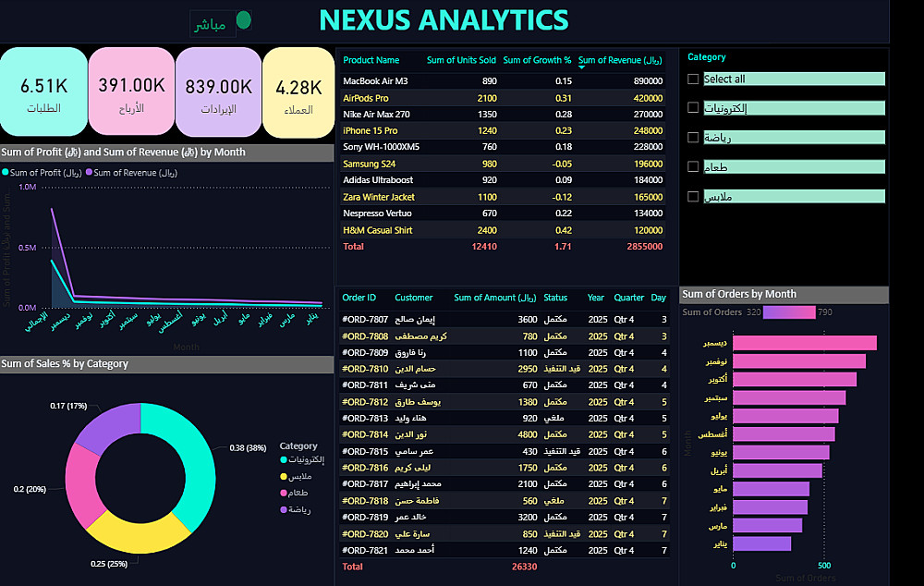This screenshot has height=586, width=924.
Task: Select the 4.28K العملاء customers card
Action: coord(298,92)
